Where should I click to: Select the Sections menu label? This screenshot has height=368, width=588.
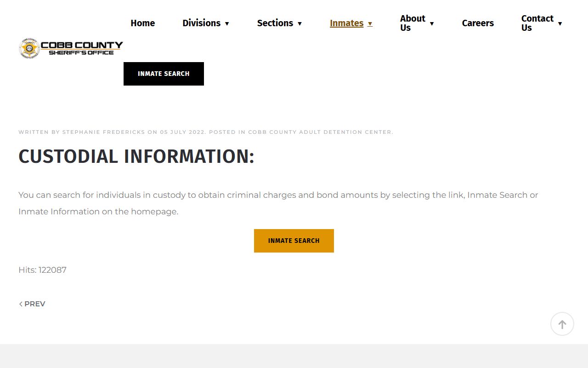pos(275,23)
